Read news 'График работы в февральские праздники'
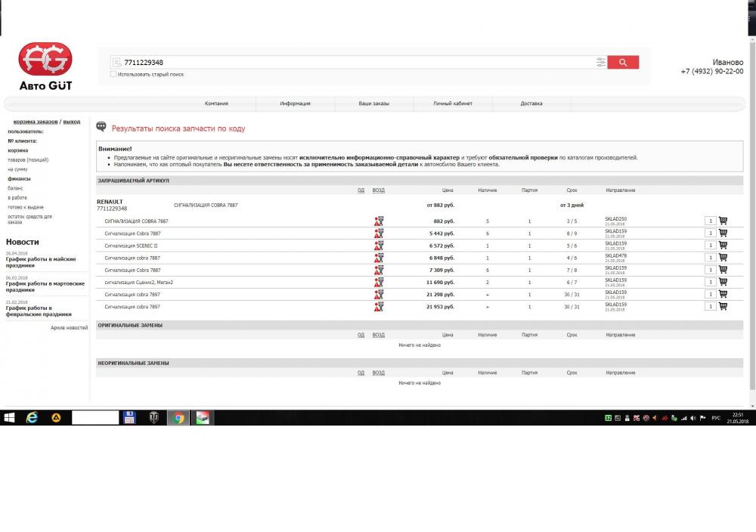 coord(39,311)
